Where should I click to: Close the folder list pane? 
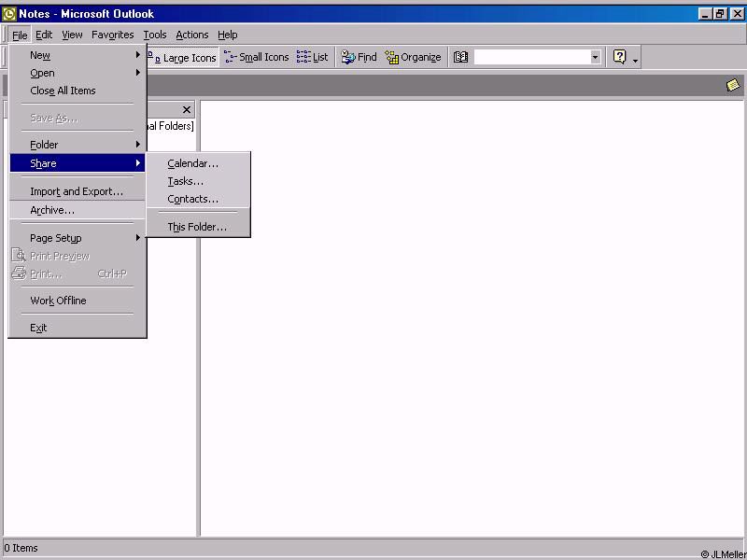point(187,110)
